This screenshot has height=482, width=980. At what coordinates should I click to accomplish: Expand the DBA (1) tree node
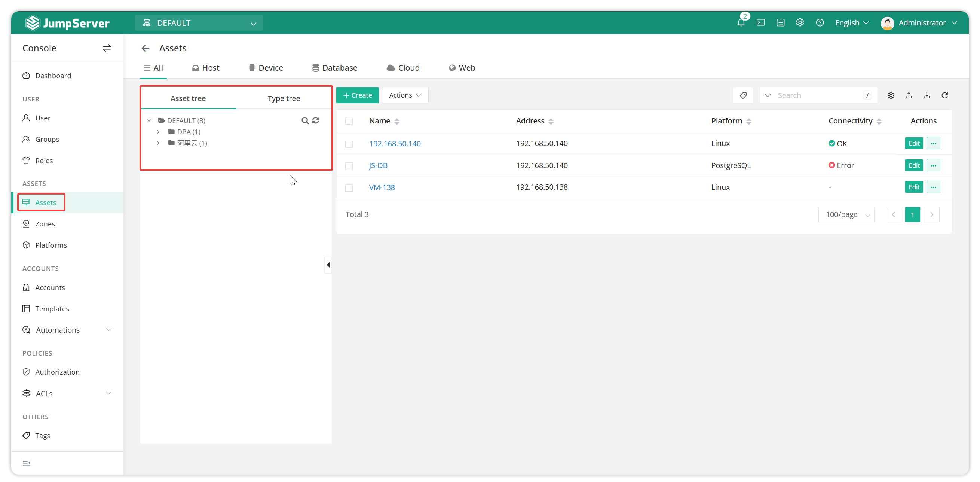[x=158, y=132]
